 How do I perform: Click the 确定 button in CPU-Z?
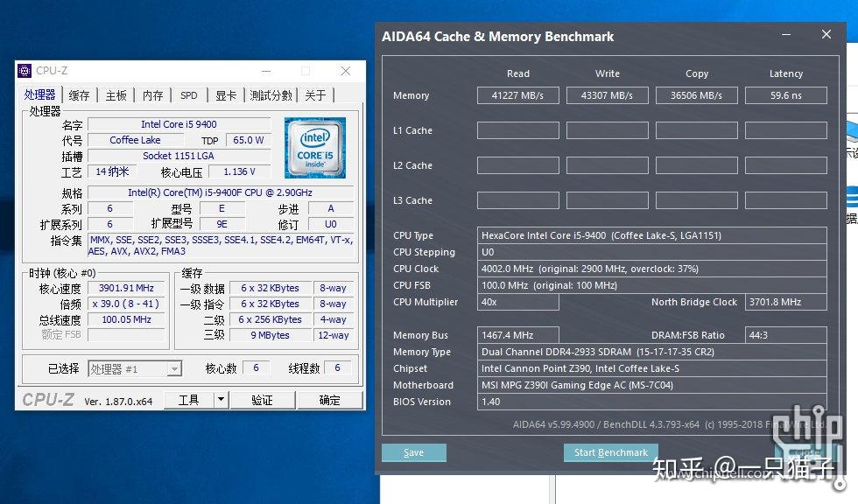pos(329,400)
